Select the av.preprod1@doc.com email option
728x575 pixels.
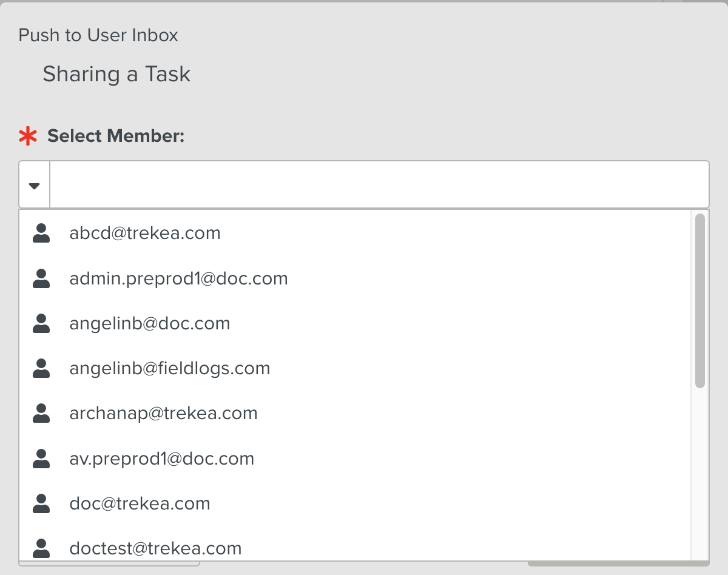[162, 459]
